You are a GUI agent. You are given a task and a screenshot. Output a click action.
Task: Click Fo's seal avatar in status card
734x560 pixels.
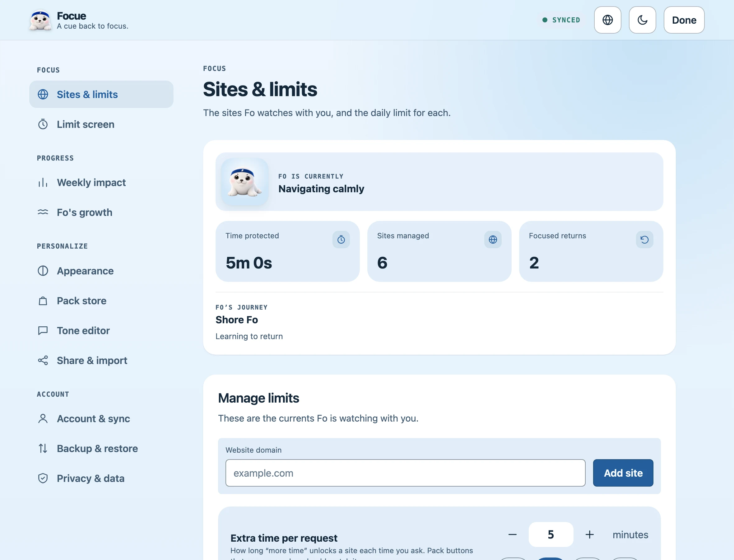pyautogui.click(x=245, y=182)
